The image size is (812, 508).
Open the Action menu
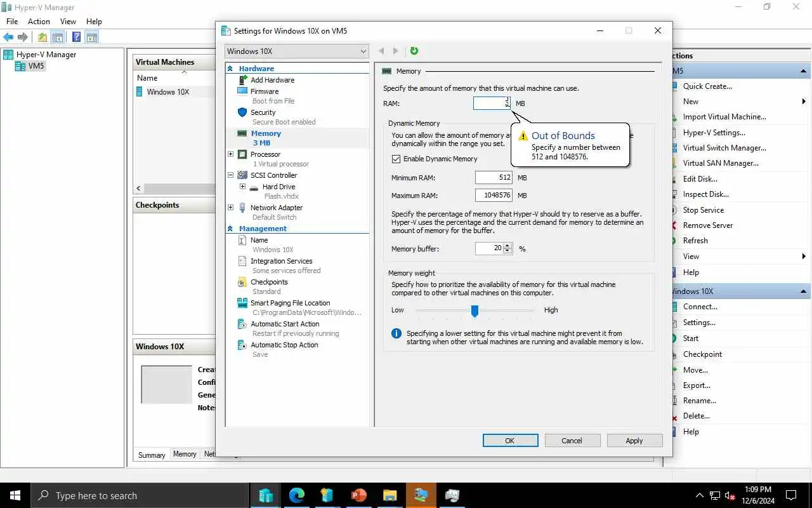point(39,22)
